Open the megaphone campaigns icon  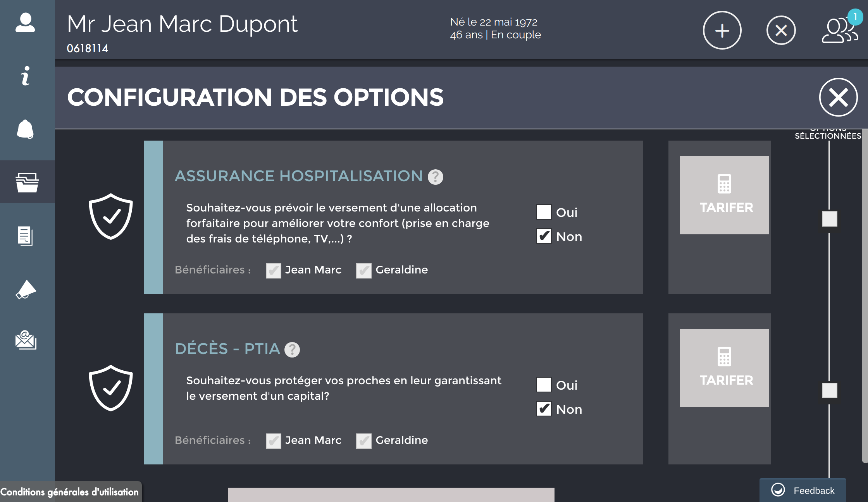pyautogui.click(x=26, y=289)
